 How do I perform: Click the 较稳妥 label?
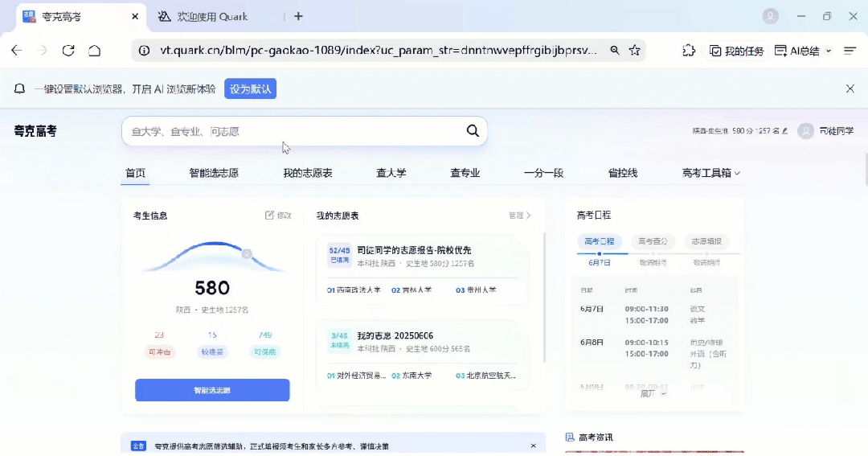click(x=212, y=351)
